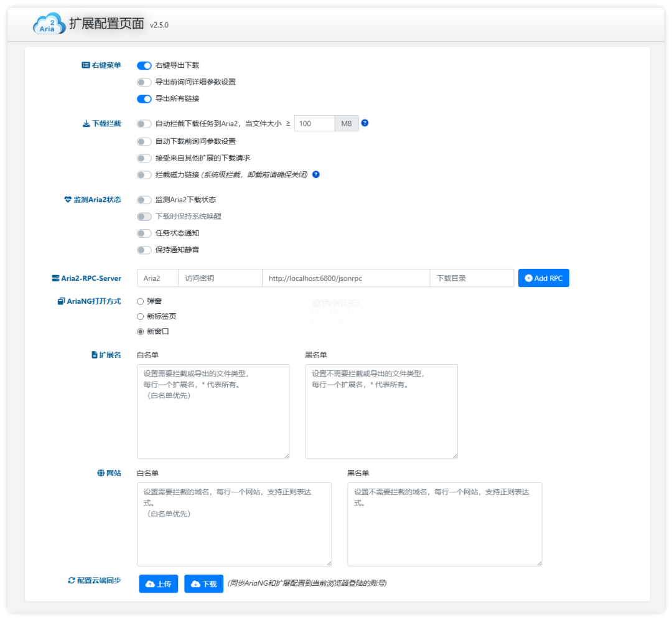Click the RPC name field showing Aria2
The width and height of the screenshot is (672, 620).
pyautogui.click(x=157, y=278)
